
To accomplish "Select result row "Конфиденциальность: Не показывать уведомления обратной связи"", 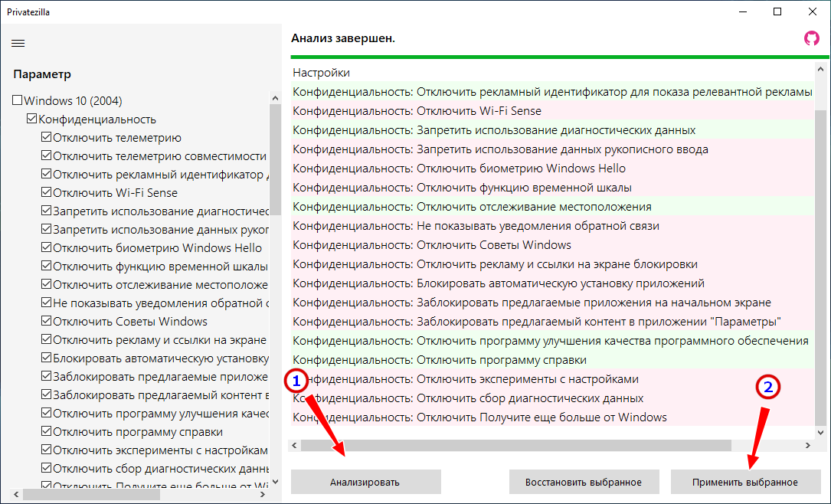I will [x=552, y=226].
